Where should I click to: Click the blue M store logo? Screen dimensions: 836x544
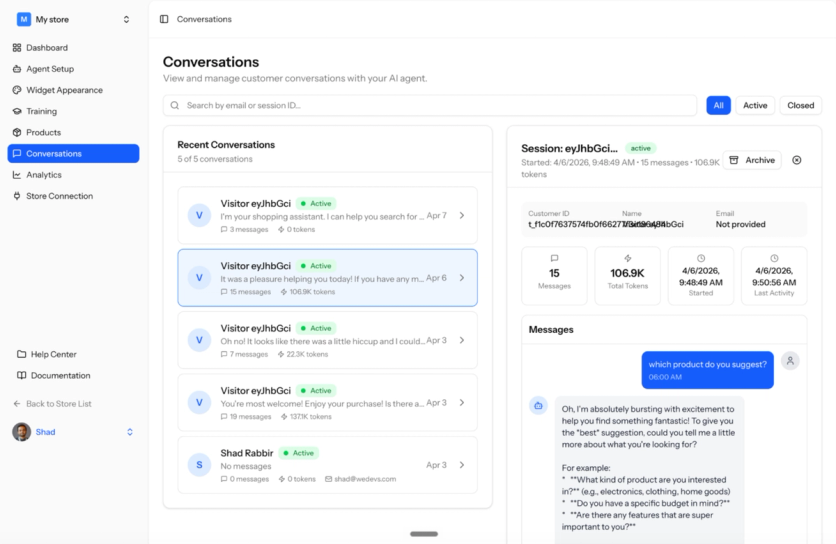[x=23, y=19]
